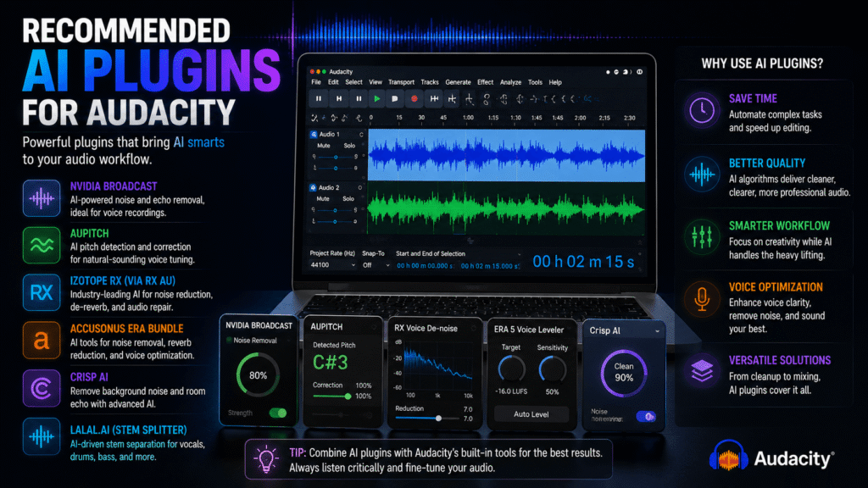Adjust the Audio 2 pan slider

(334, 221)
